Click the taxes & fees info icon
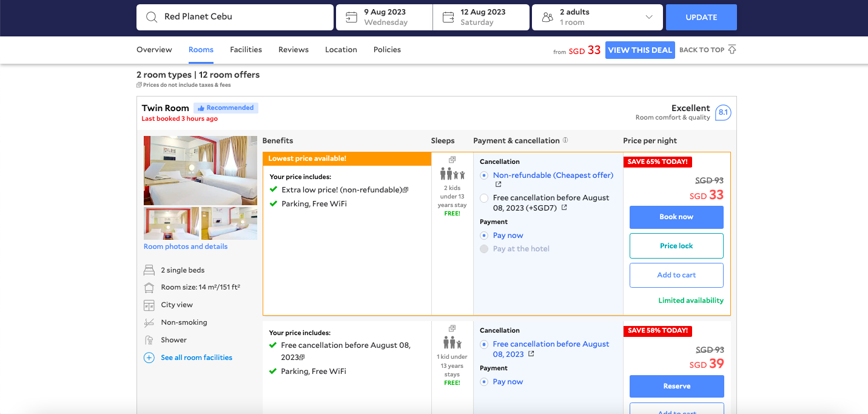The height and width of the screenshot is (414, 868). [x=140, y=85]
